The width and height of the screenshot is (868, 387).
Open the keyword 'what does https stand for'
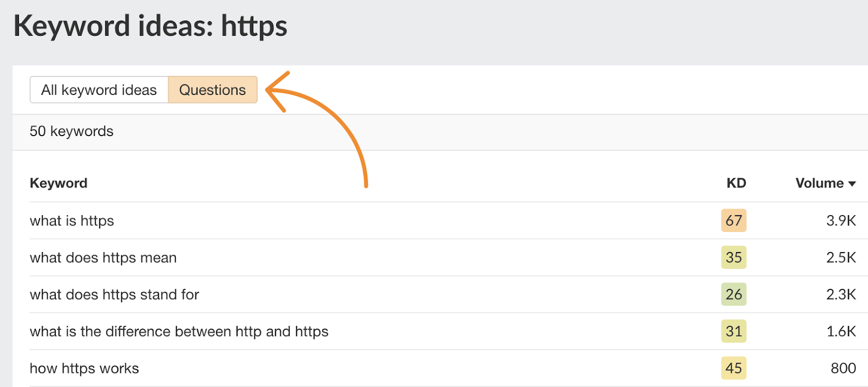(x=114, y=294)
